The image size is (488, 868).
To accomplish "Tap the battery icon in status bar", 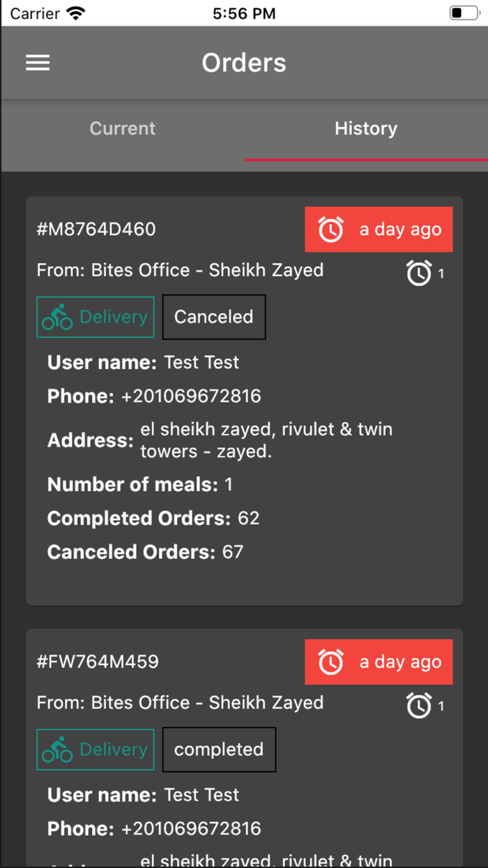I will click(464, 13).
